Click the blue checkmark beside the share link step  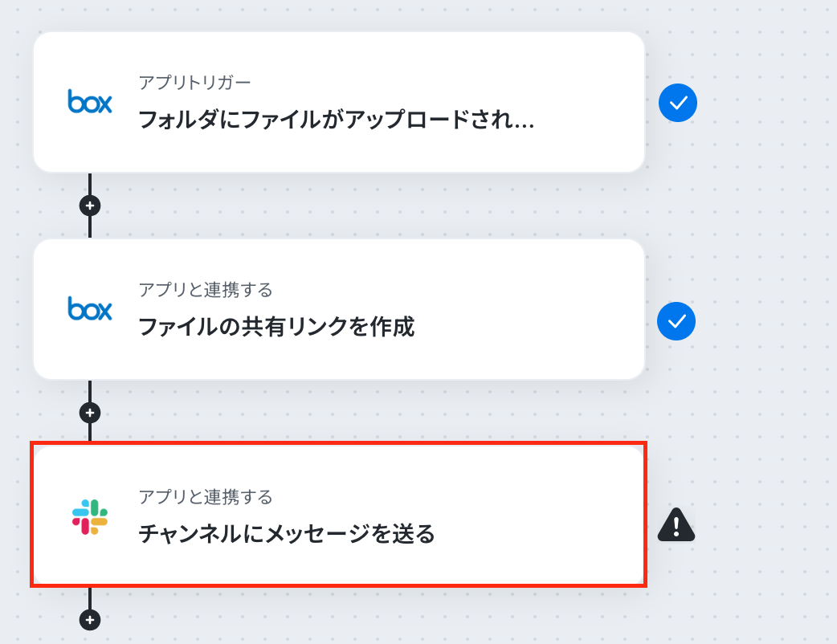pyautogui.click(x=676, y=320)
